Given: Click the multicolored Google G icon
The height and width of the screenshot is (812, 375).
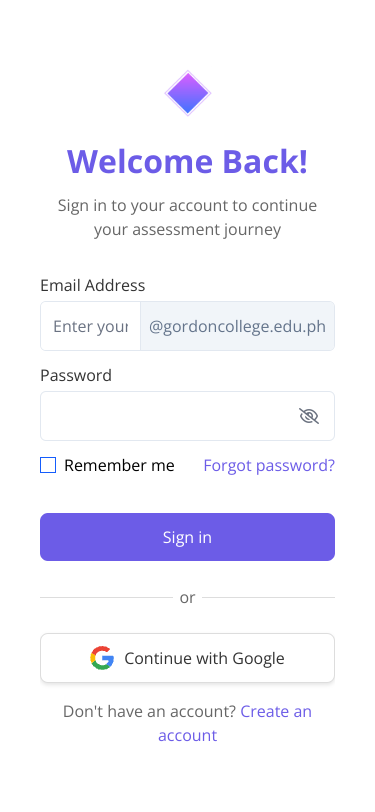Looking at the screenshot, I should (x=102, y=658).
